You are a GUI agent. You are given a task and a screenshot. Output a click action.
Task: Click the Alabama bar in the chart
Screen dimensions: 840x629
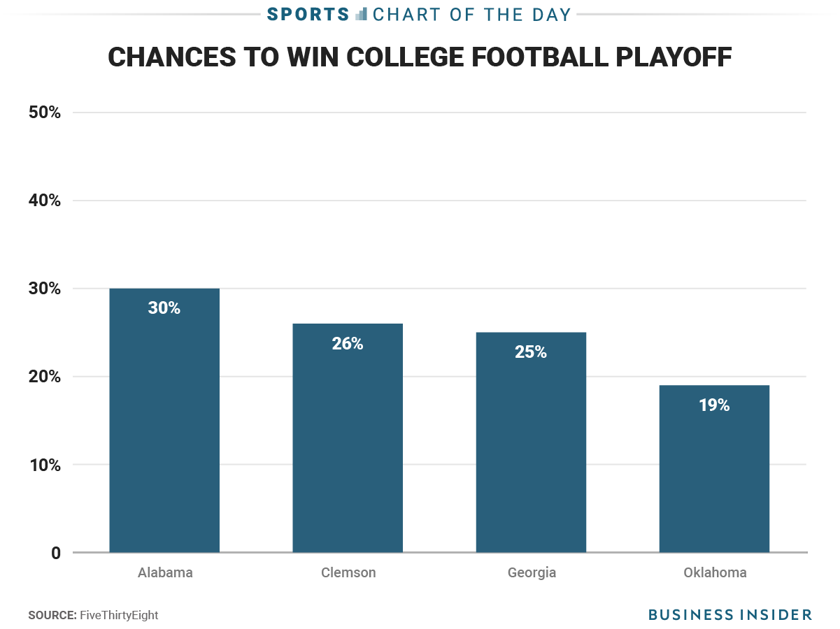coord(164,433)
